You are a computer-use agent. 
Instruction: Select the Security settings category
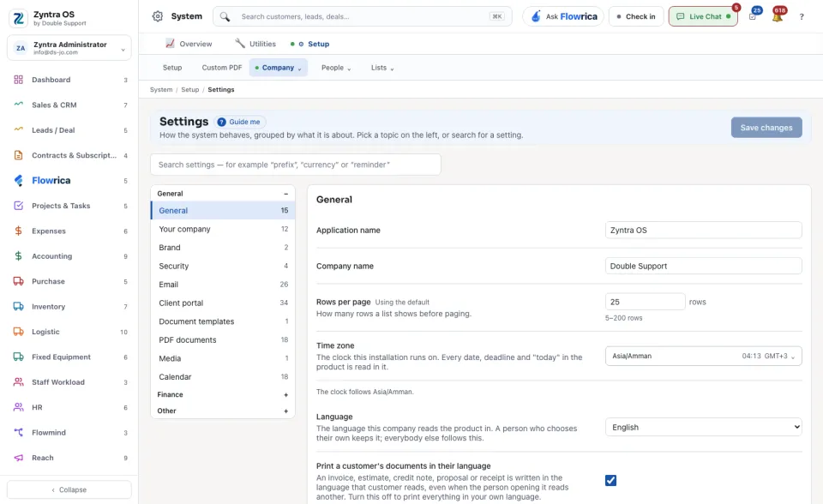(223, 267)
